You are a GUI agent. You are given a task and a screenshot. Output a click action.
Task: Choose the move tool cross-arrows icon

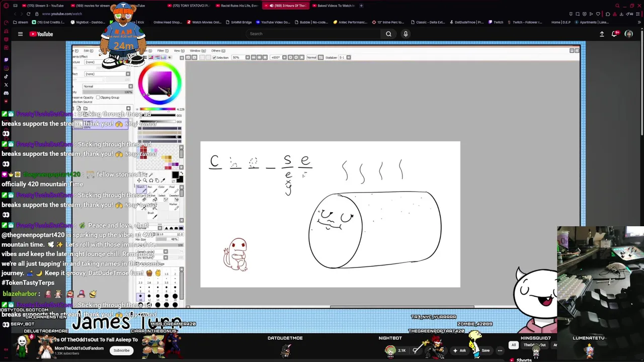139,180
